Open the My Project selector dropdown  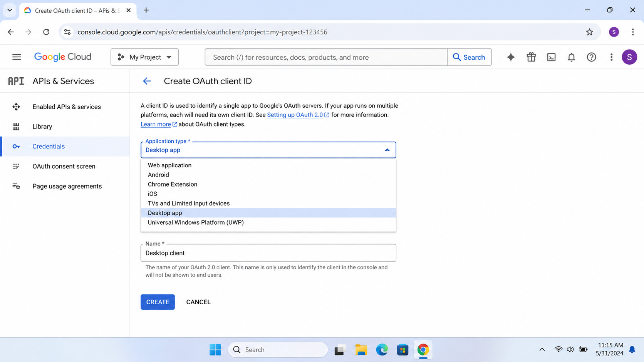coord(144,57)
